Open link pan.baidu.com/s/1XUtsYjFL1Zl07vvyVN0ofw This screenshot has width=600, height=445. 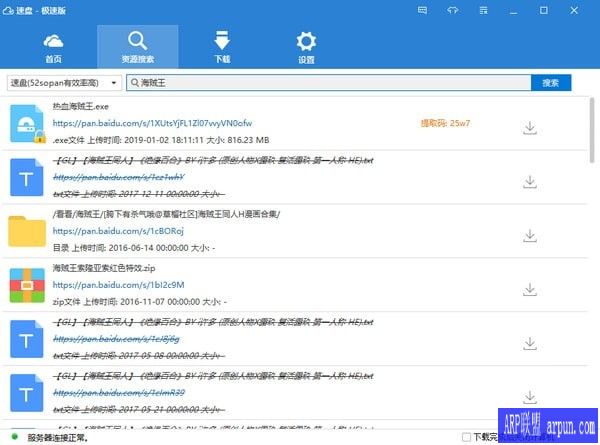(x=151, y=121)
